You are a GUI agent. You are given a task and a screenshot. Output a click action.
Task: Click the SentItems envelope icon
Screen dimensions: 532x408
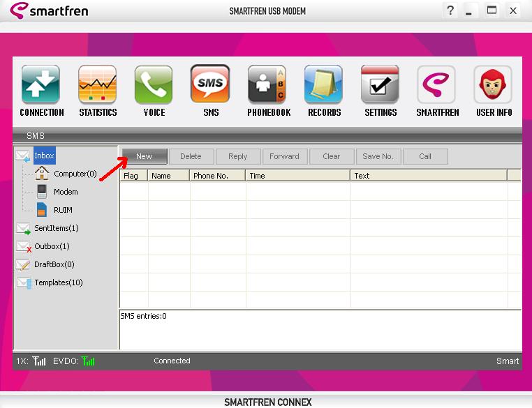(24, 228)
